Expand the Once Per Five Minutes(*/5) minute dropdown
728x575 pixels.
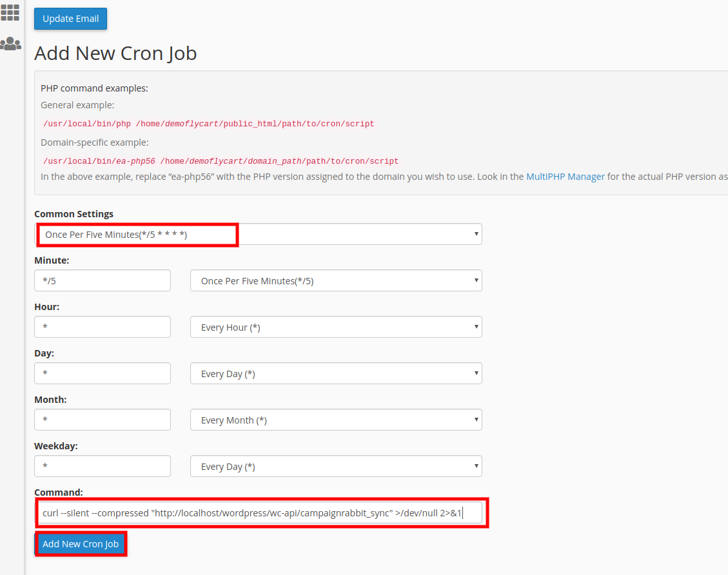[x=336, y=281]
